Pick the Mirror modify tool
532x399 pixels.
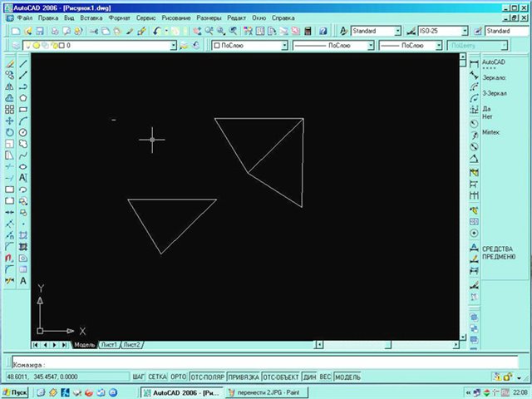[8, 86]
